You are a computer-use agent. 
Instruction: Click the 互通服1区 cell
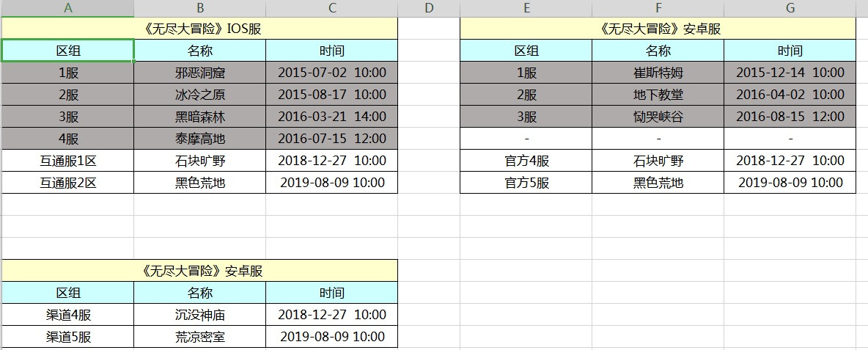[x=67, y=161]
